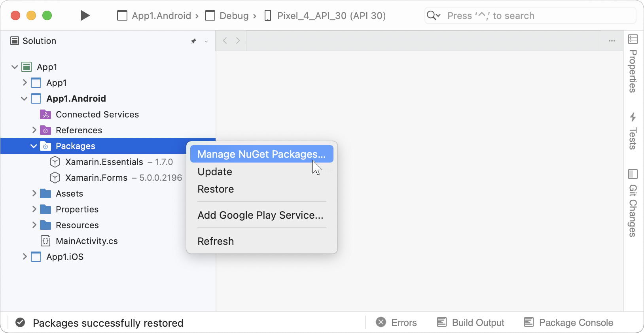Click in the search field
The image size is (644, 333).
(x=534, y=16)
